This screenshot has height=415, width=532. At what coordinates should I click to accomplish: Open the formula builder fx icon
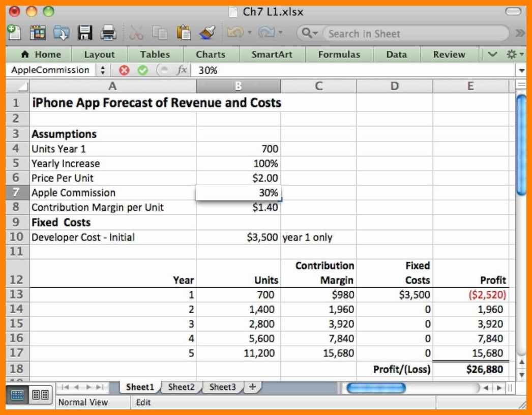pos(182,70)
